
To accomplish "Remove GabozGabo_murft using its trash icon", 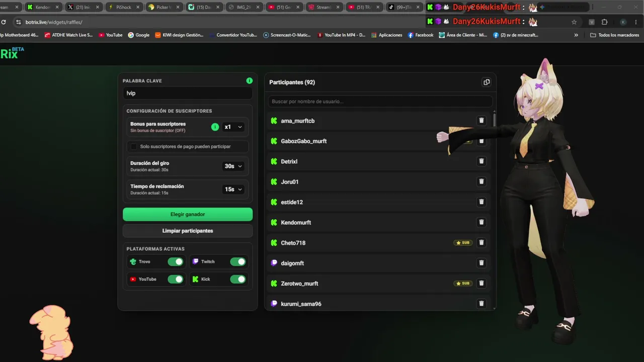I will 481,141.
